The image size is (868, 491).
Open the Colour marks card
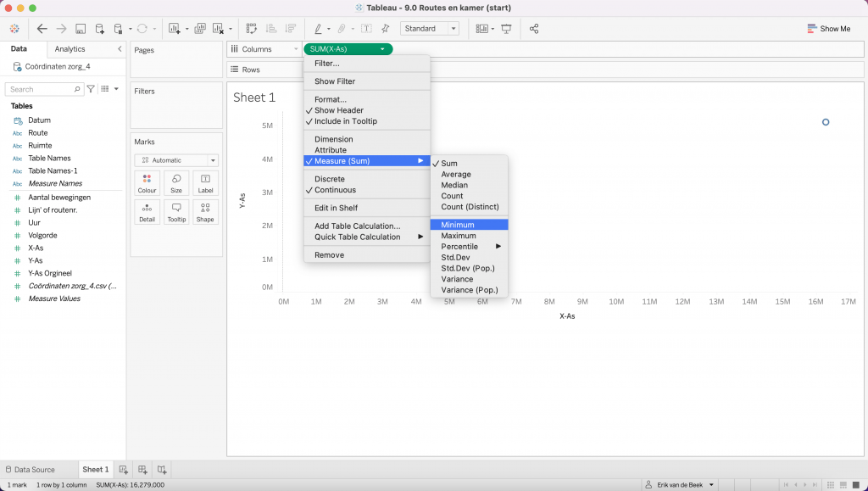(x=147, y=183)
